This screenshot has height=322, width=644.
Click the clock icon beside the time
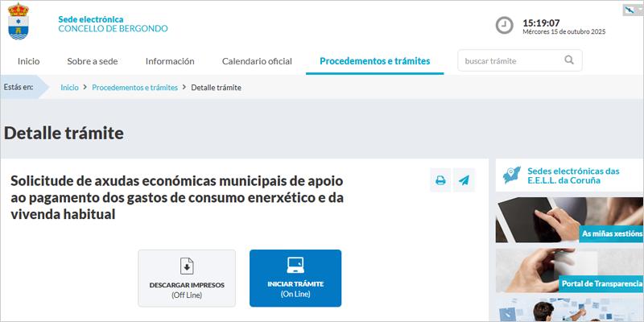click(504, 26)
